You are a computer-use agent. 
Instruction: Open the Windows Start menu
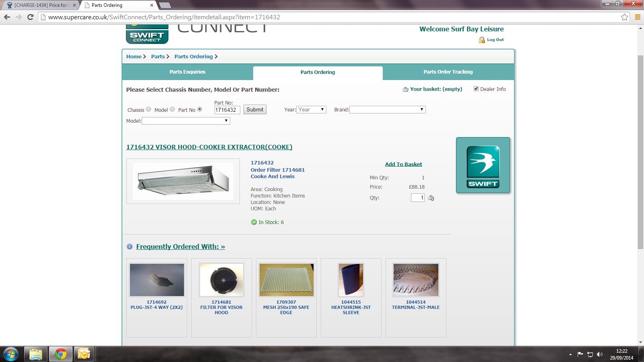(x=11, y=354)
